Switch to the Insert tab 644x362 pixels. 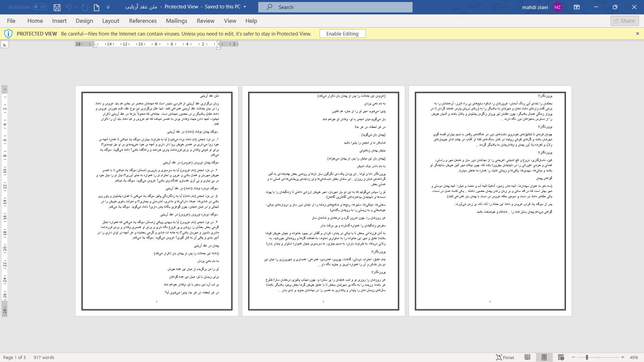[x=59, y=21]
